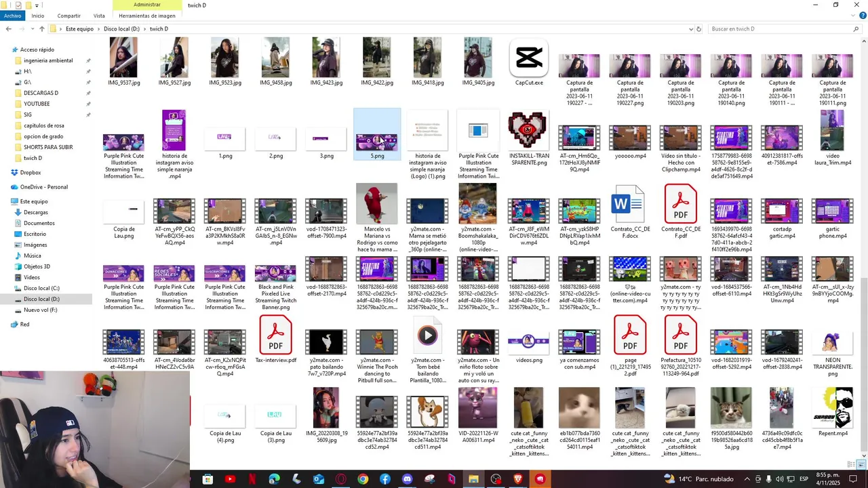Image resolution: width=868 pixels, height=488 pixels.
Task: Launch Microsoft Edge from the taskbar
Action: coord(274,479)
